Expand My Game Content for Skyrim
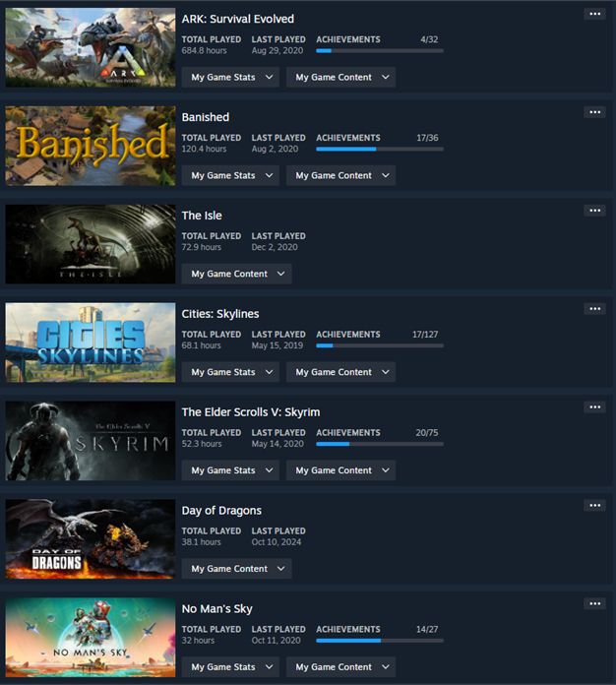Screen dimensions: 616x685 point(340,470)
